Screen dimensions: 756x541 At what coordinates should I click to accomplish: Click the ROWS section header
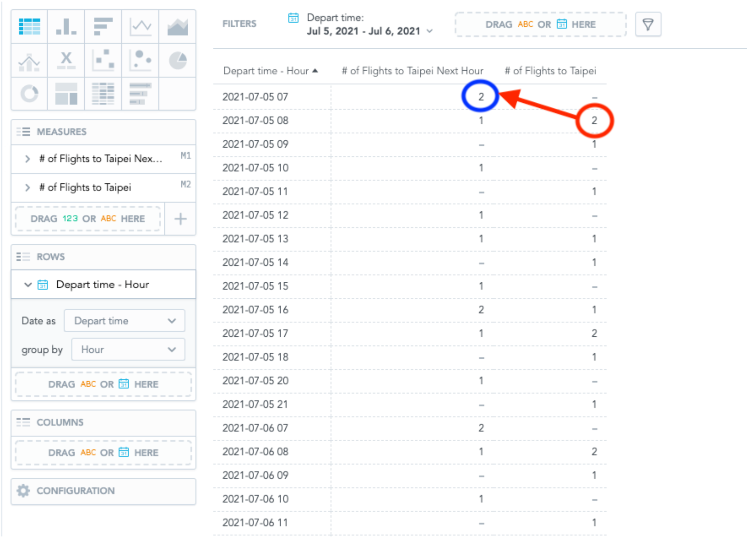point(103,257)
